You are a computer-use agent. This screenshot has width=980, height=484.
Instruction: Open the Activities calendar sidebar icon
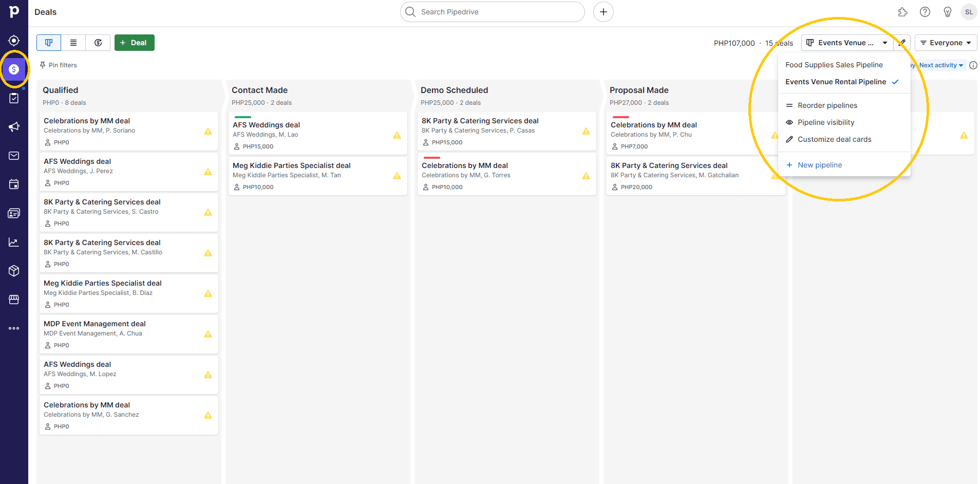pos(14,184)
